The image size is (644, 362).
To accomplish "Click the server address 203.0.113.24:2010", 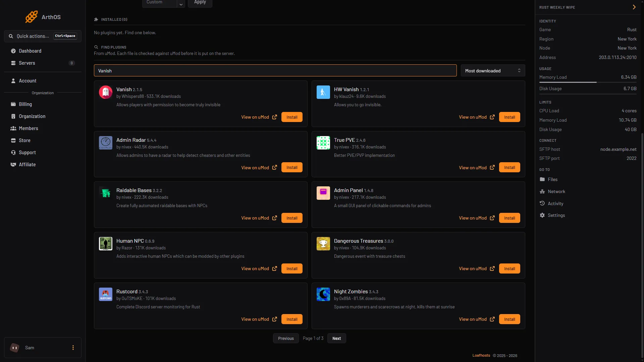I will click(x=618, y=57).
